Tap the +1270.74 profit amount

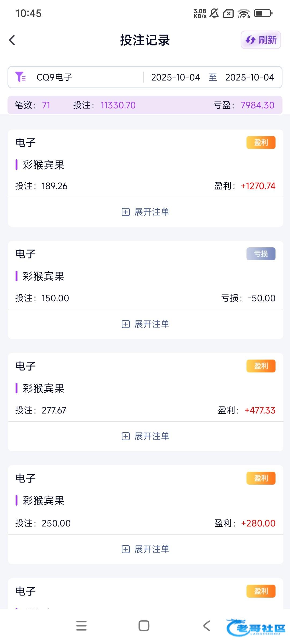[x=258, y=186]
